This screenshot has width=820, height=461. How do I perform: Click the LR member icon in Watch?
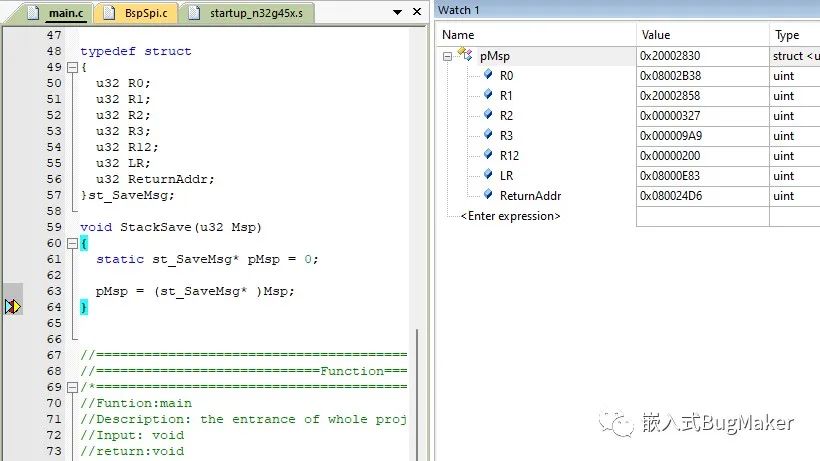pyautogui.click(x=488, y=174)
